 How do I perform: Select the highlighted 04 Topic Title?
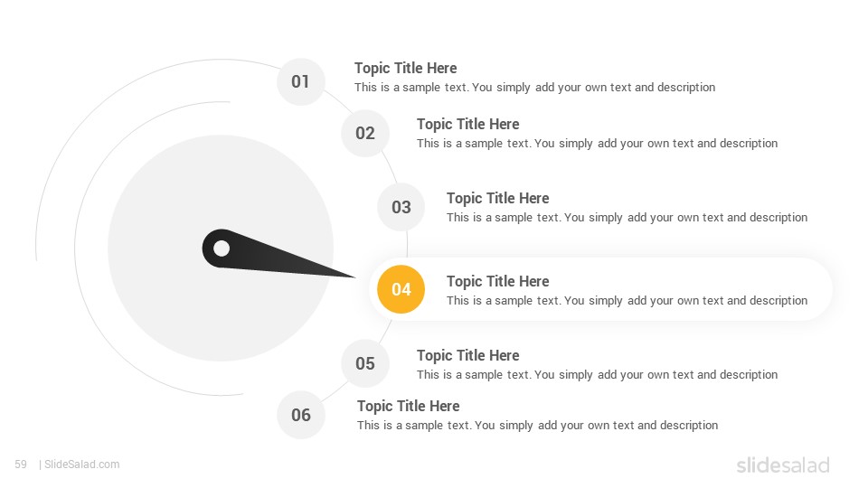498,281
